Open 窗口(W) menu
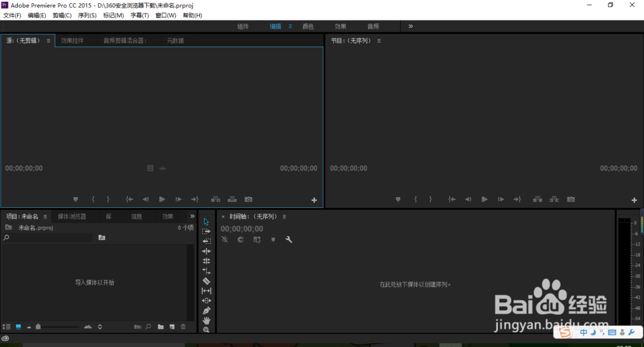 point(166,15)
